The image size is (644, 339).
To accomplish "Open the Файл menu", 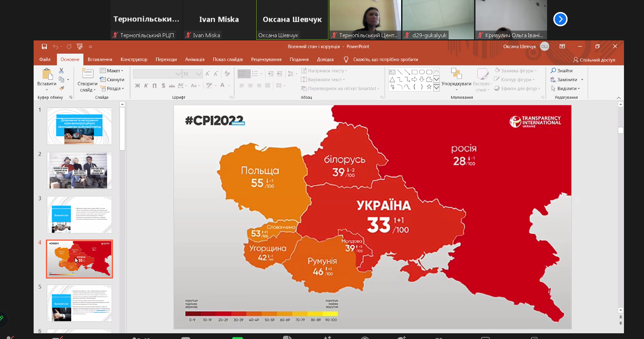I will [x=45, y=59].
